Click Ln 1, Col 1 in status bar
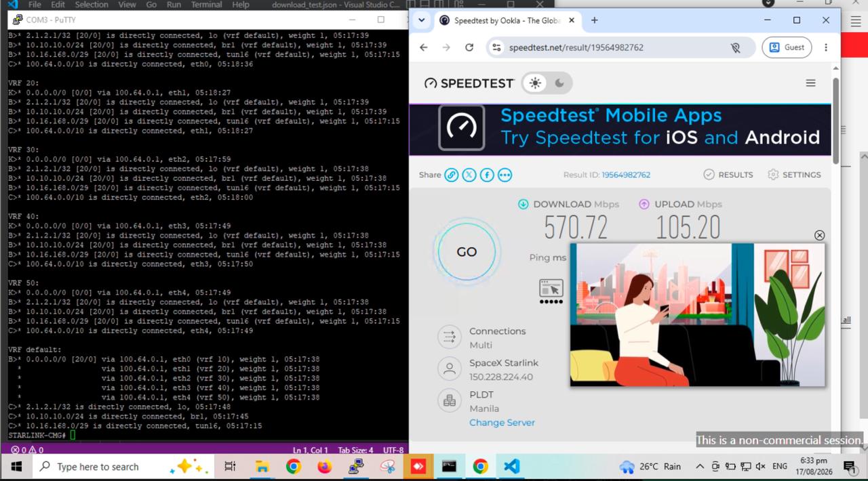 [x=311, y=450]
